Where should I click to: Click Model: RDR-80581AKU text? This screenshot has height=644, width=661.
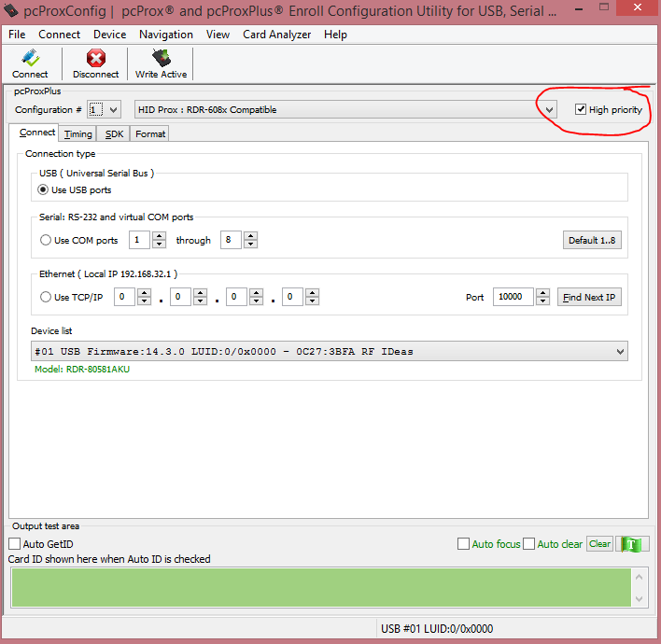point(82,370)
